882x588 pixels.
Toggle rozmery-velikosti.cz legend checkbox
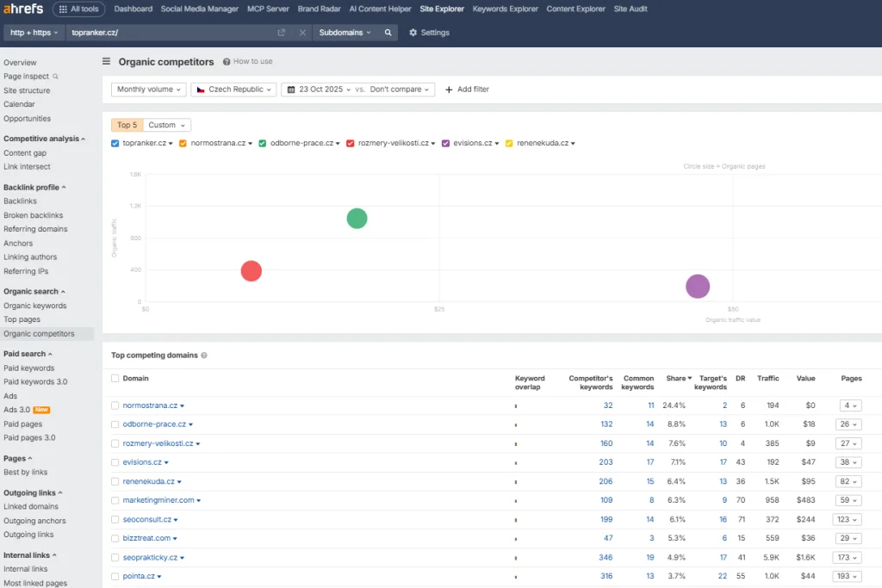coord(351,144)
